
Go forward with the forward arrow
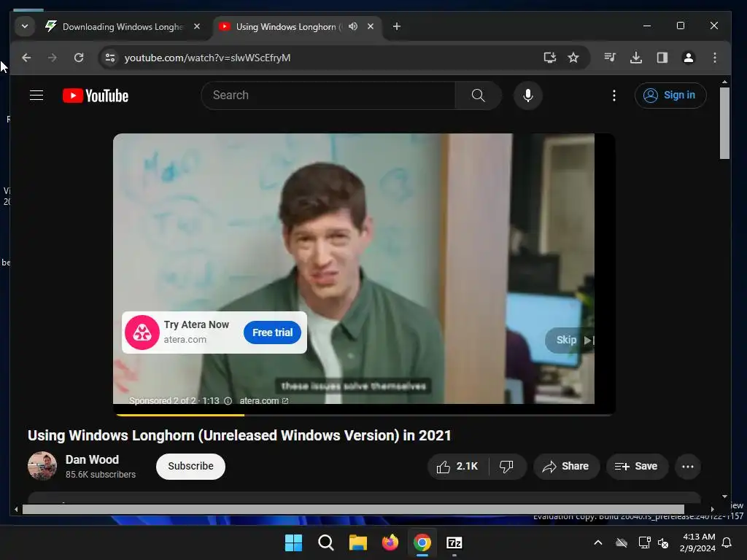(x=53, y=58)
